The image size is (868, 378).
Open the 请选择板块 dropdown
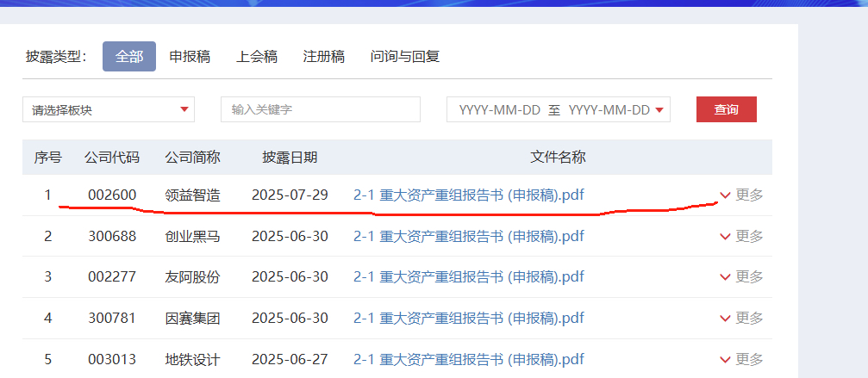109,109
